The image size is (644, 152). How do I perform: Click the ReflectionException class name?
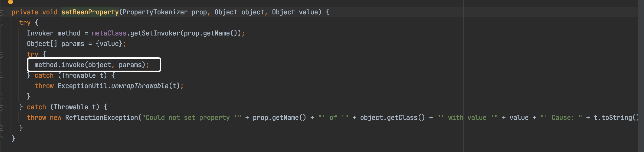coord(102,117)
